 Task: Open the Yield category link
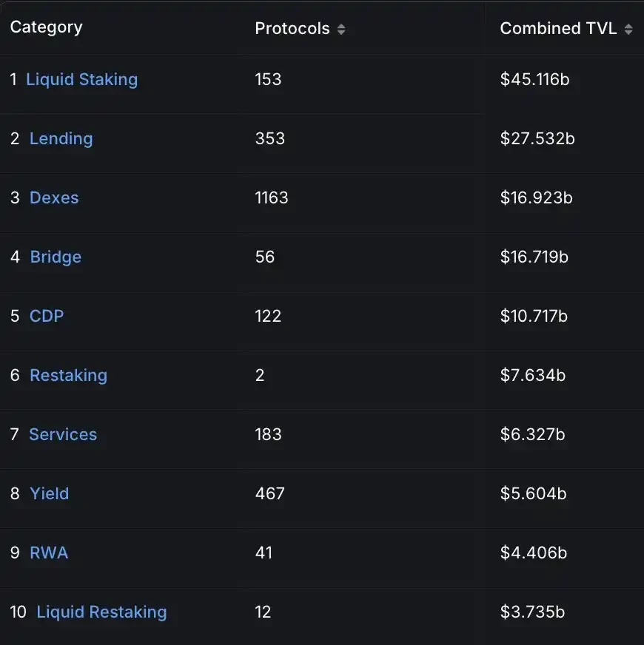click(49, 493)
